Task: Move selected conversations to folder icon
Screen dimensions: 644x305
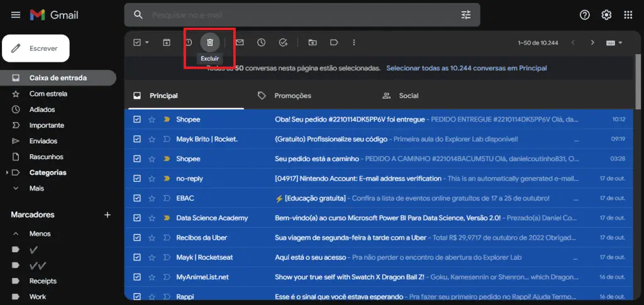Action: coord(313,42)
